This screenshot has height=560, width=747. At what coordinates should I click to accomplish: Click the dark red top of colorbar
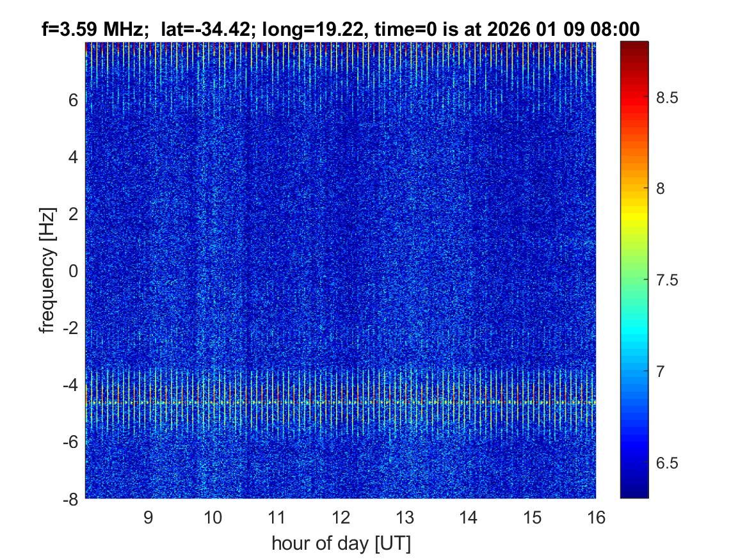click(634, 48)
